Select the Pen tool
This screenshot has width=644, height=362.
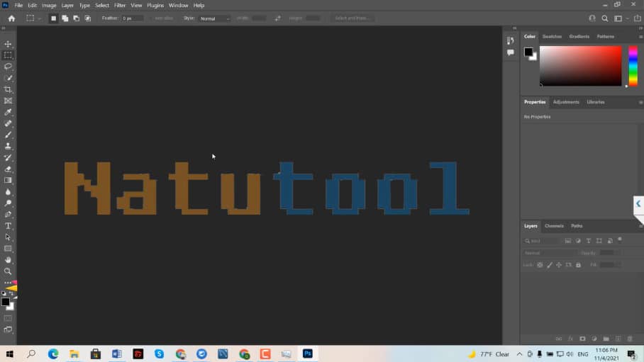8,214
